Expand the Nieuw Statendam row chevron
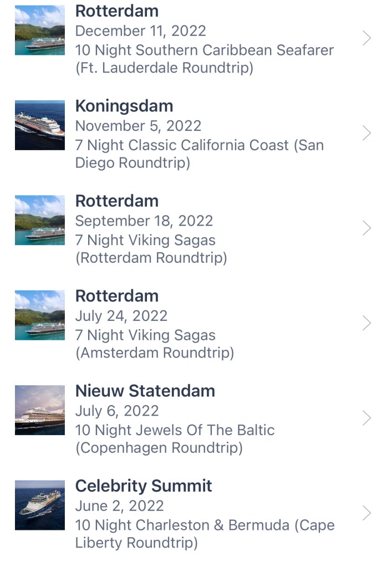This screenshot has height=567, width=392. (x=366, y=418)
